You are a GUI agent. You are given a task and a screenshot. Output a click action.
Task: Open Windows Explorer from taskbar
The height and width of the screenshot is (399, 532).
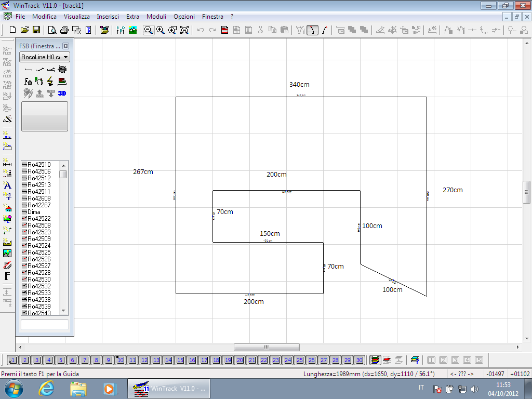click(x=78, y=389)
